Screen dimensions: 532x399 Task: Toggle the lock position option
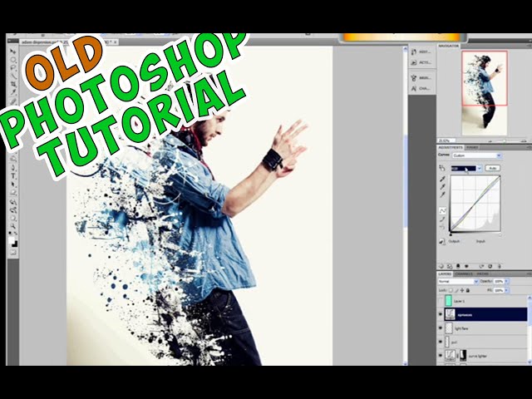[x=462, y=290]
